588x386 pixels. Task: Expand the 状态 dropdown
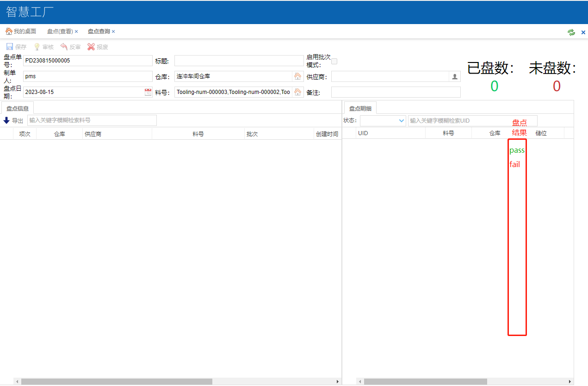tap(401, 121)
